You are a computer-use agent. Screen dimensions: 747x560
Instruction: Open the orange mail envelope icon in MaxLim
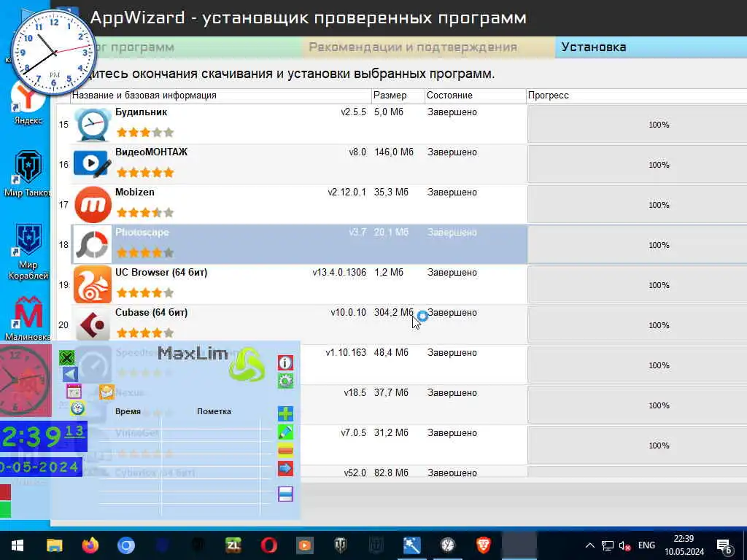pos(107,392)
